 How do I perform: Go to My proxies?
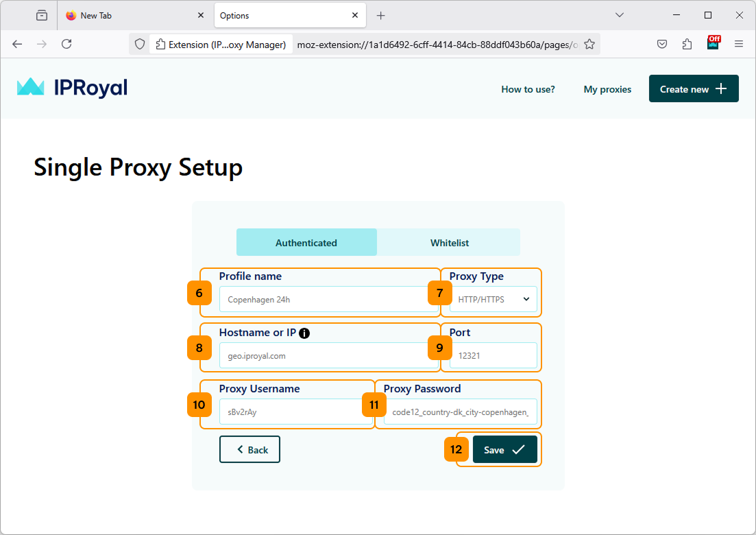[x=607, y=89]
